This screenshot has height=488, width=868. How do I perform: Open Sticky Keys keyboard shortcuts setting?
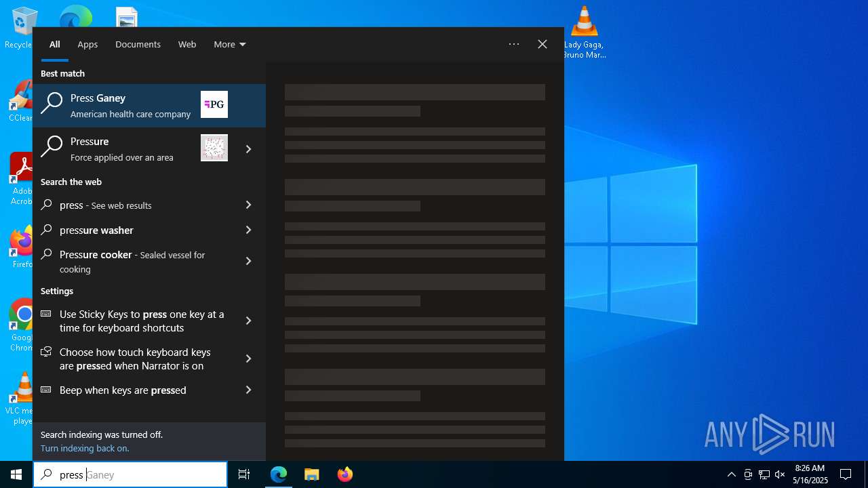point(132,321)
